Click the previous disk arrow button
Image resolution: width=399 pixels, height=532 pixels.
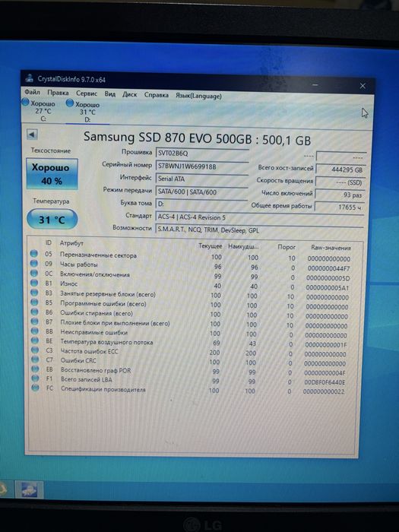[32, 135]
